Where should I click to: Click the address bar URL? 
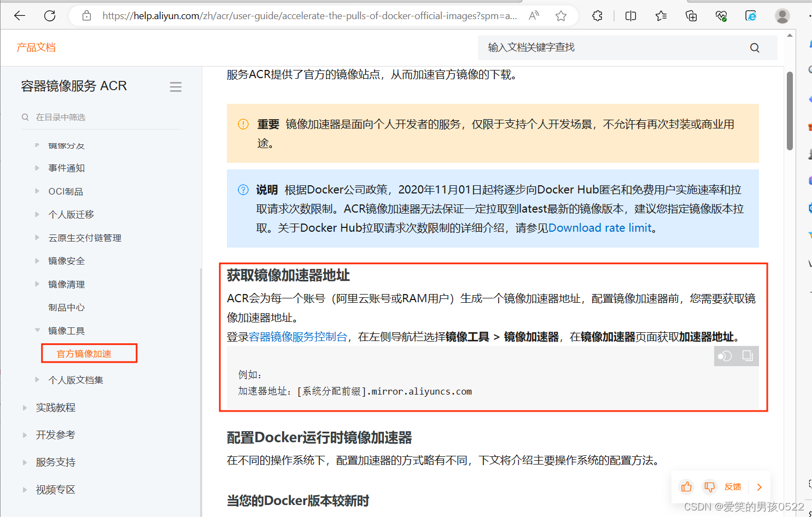tap(309, 16)
